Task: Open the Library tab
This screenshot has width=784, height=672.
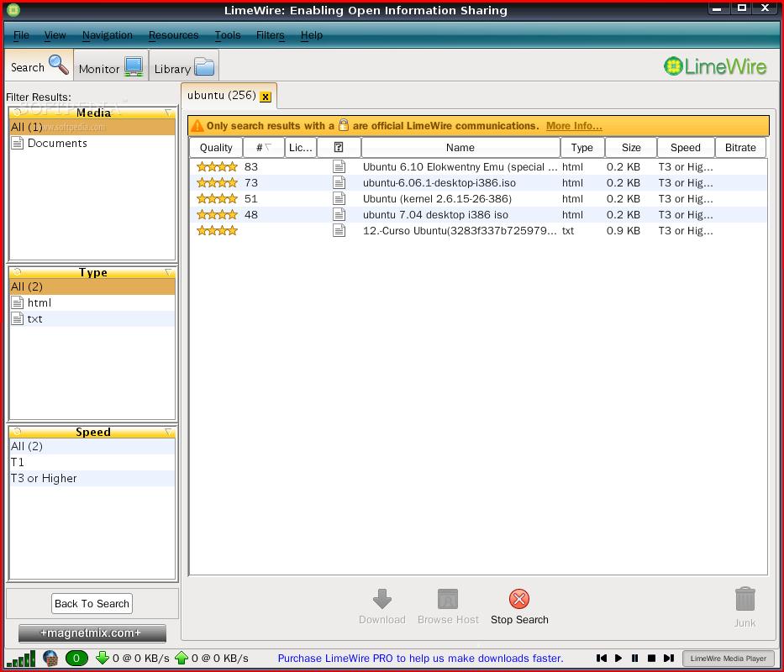Action: tap(184, 66)
